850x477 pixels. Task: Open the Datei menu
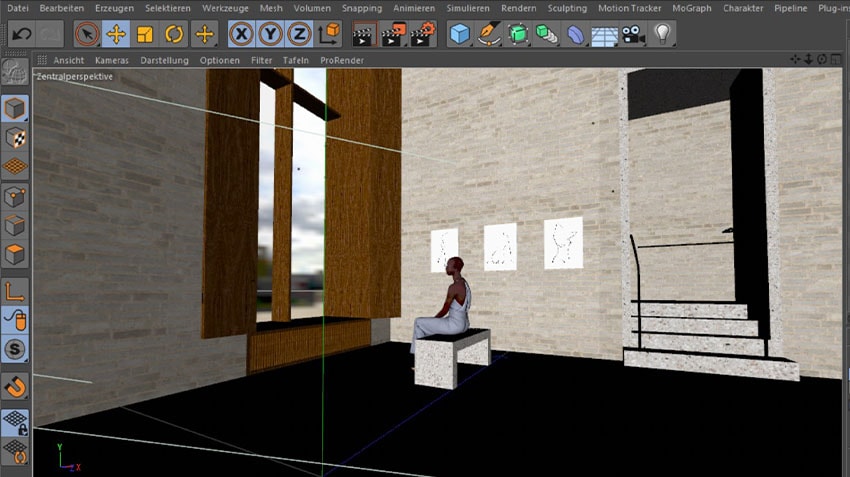click(18, 8)
